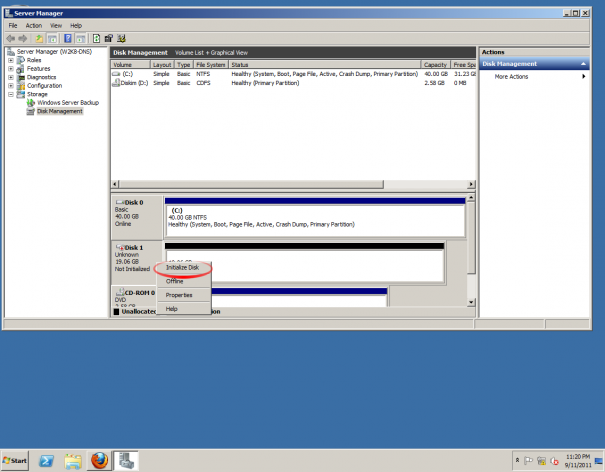The height and width of the screenshot is (472, 605).
Task: Click the C: volume drive icon
Action: click(x=116, y=74)
